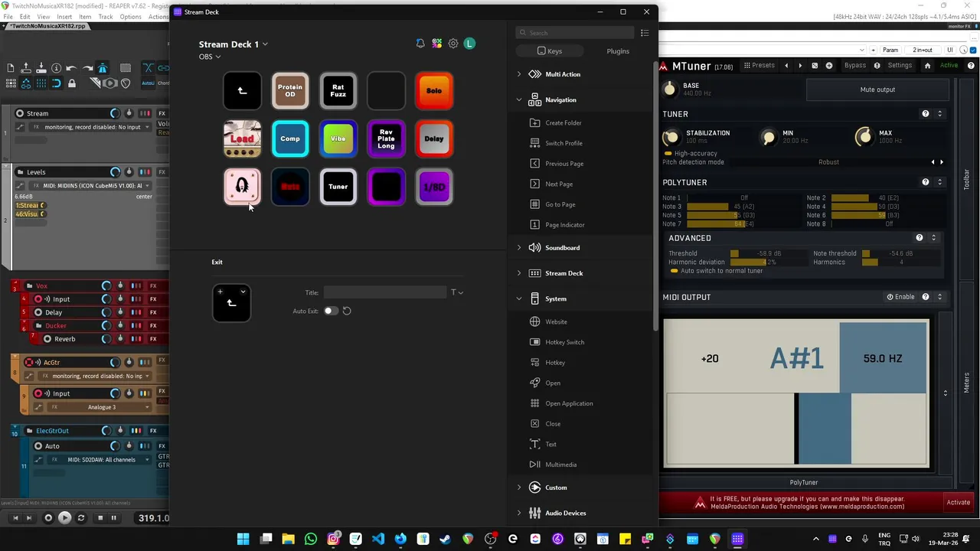
Task: Toggle record arm on AcGtr track
Action: 28,362
